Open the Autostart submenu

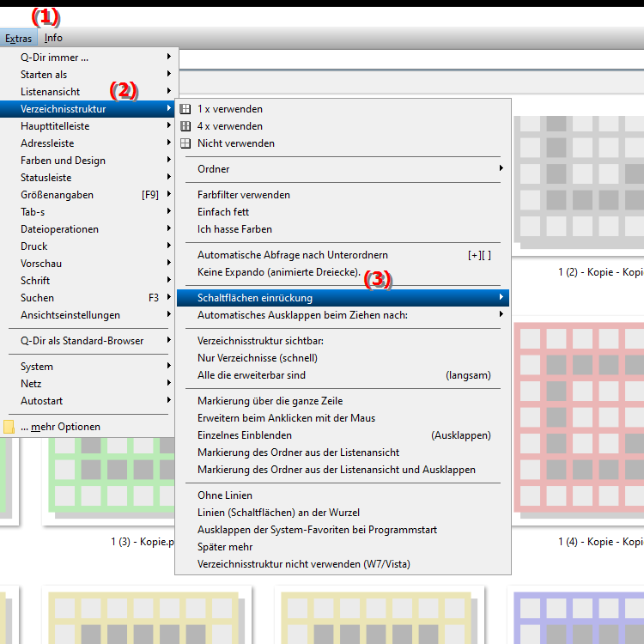tap(88, 401)
